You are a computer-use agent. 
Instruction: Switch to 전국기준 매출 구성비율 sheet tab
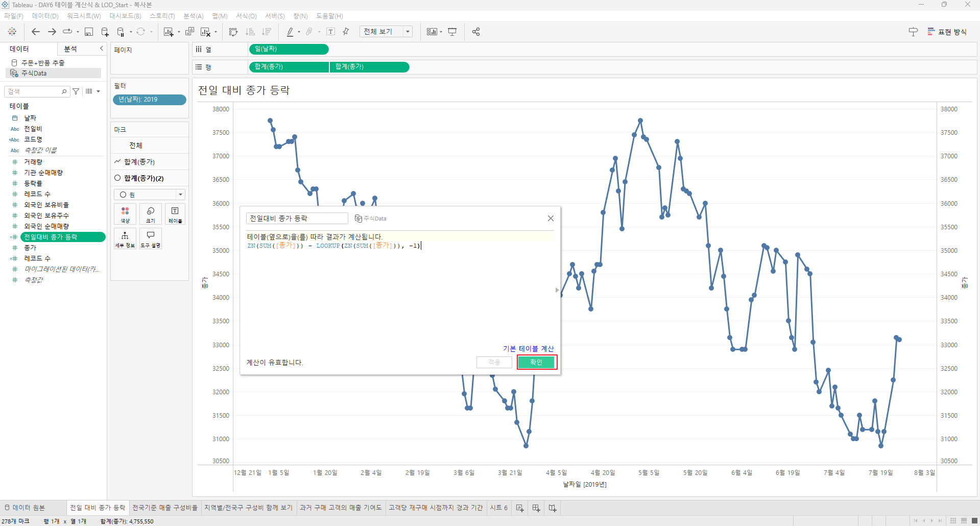tap(165, 508)
